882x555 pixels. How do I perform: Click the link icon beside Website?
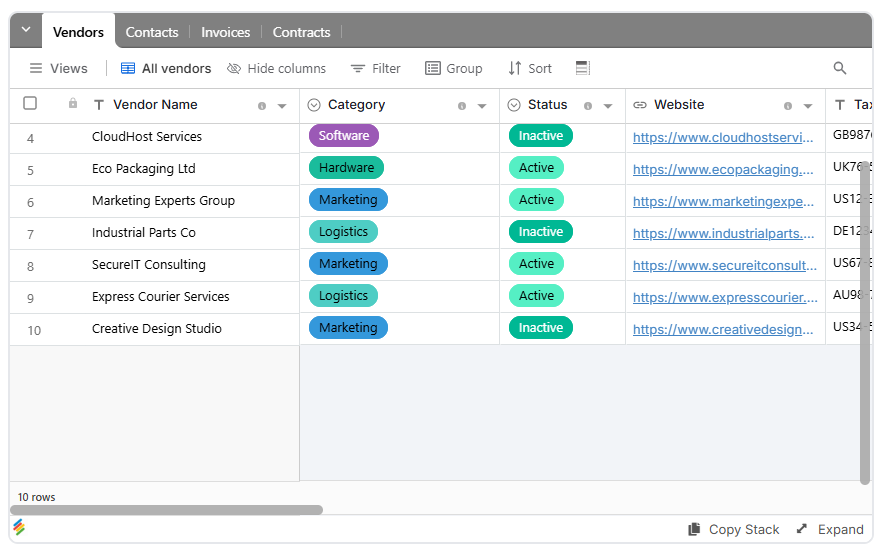[x=640, y=105]
